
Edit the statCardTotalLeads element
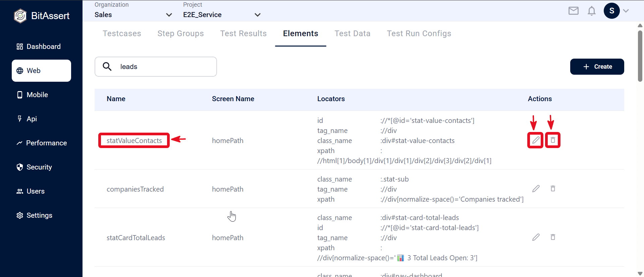[536, 237]
